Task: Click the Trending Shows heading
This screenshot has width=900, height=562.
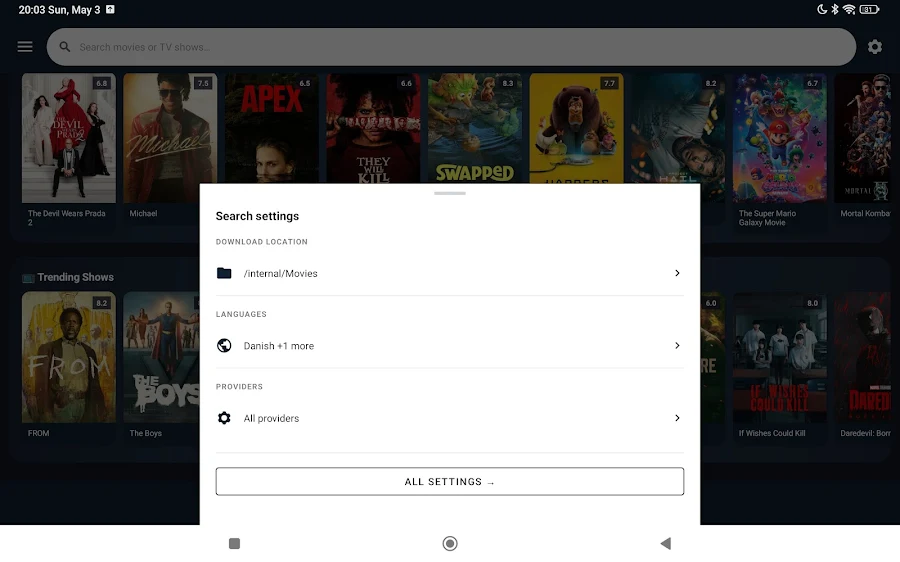Action: (x=76, y=277)
